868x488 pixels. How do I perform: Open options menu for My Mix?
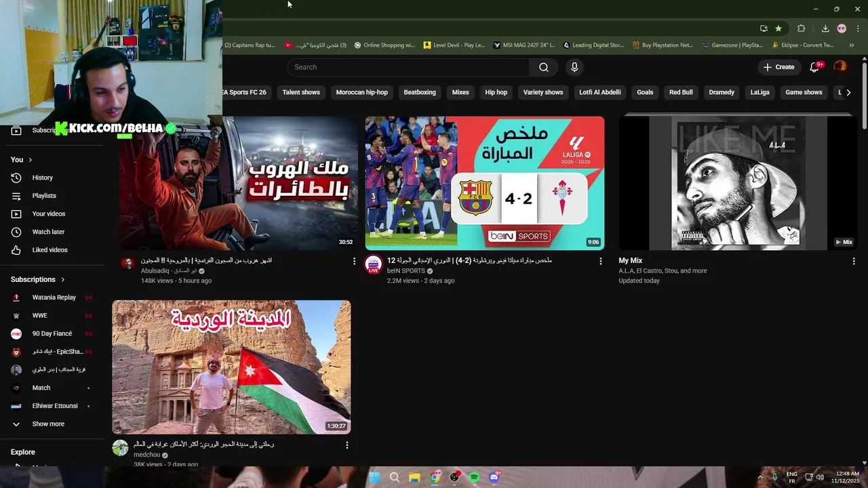(x=854, y=261)
